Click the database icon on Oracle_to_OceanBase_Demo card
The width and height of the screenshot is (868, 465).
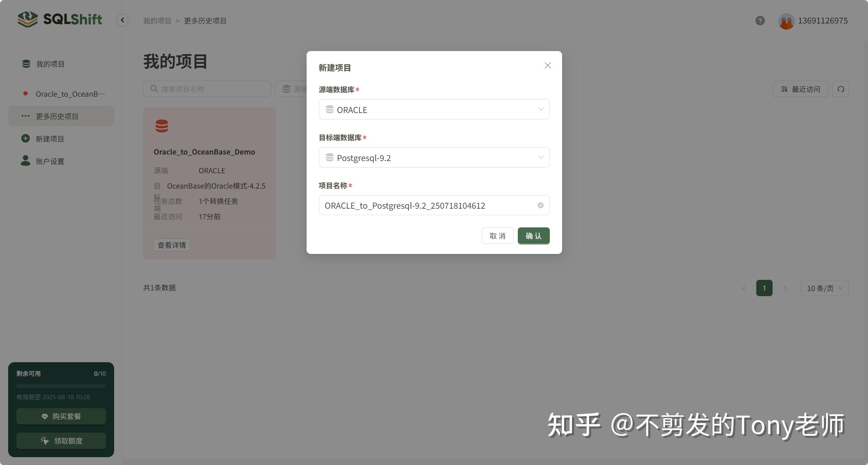click(162, 126)
